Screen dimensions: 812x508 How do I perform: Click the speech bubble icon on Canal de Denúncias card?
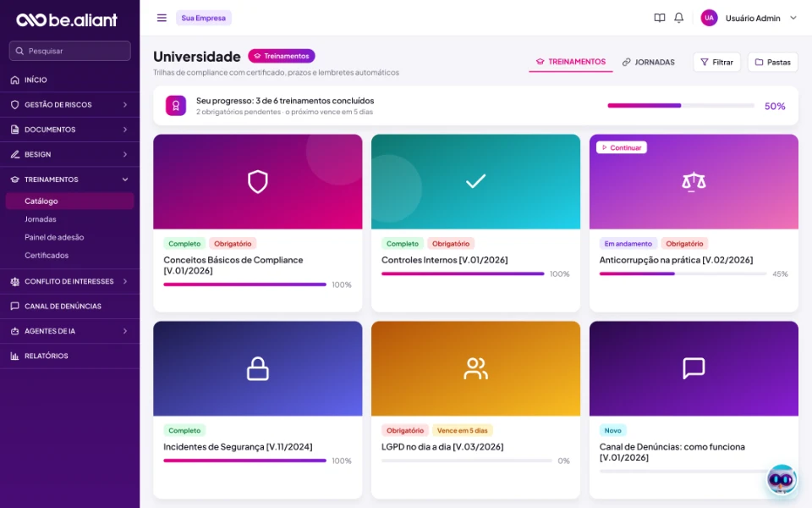(x=694, y=368)
